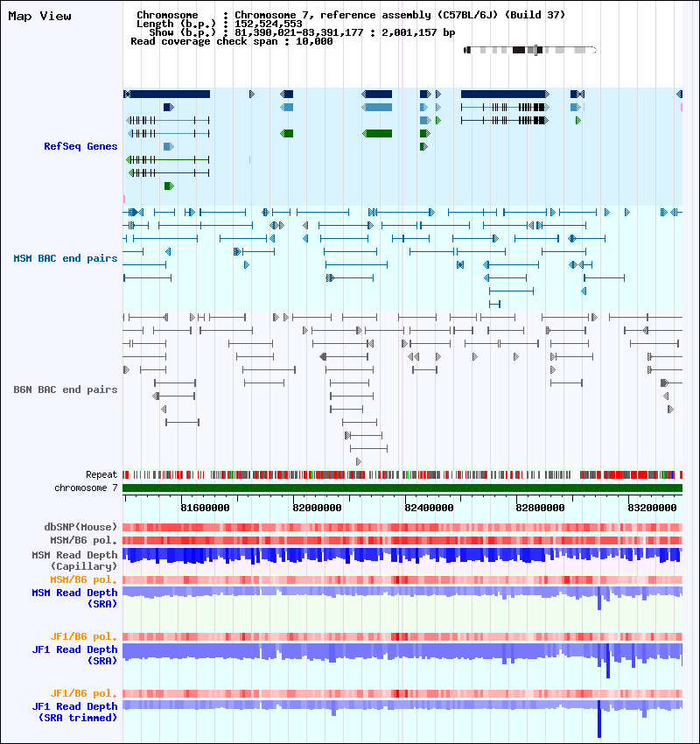Select the chromosome length value 152,524,553

click(x=269, y=24)
